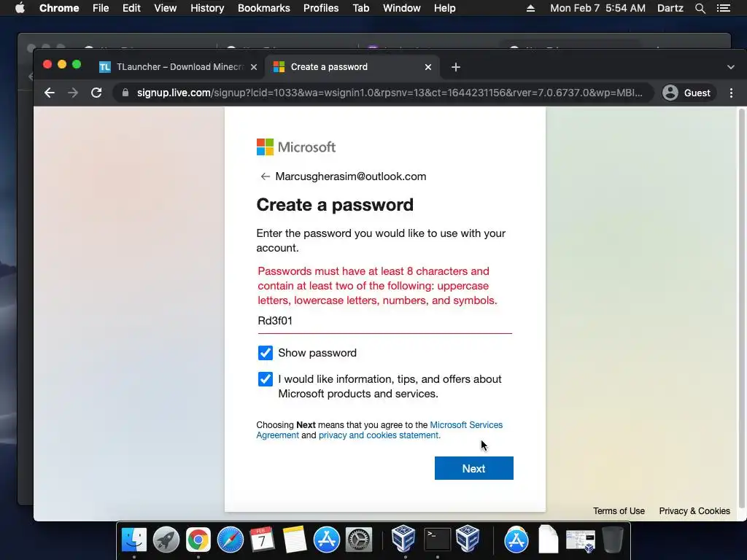The width and height of the screenshot is (747, 560).
Task: Open the Chrome menu in the menu bar
Action: 59,8
